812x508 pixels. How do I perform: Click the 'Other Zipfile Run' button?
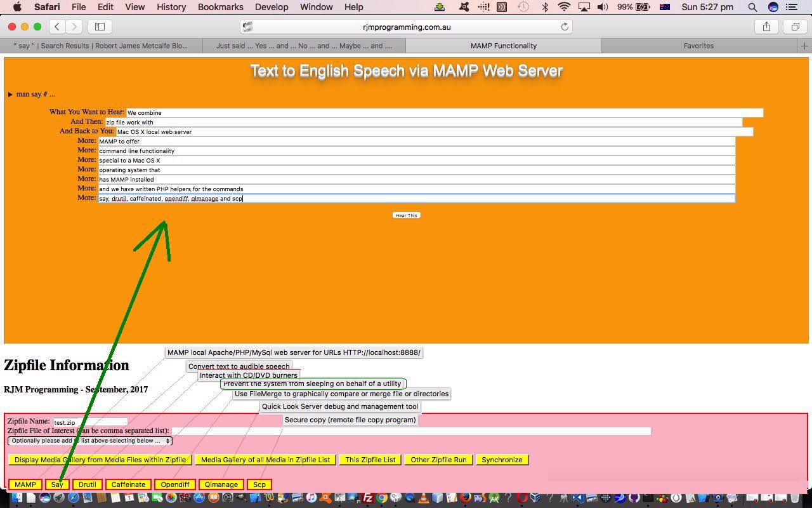point(438,460)
